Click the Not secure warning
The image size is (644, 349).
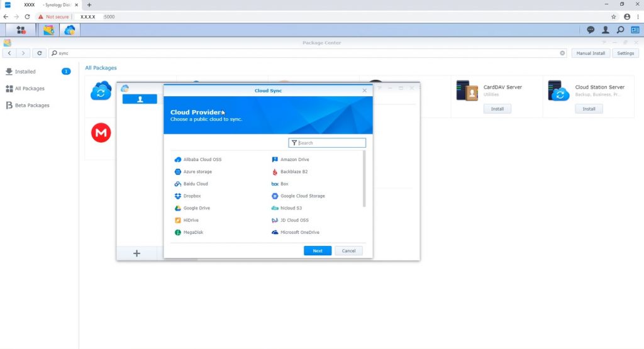click(x=53, y=17)
